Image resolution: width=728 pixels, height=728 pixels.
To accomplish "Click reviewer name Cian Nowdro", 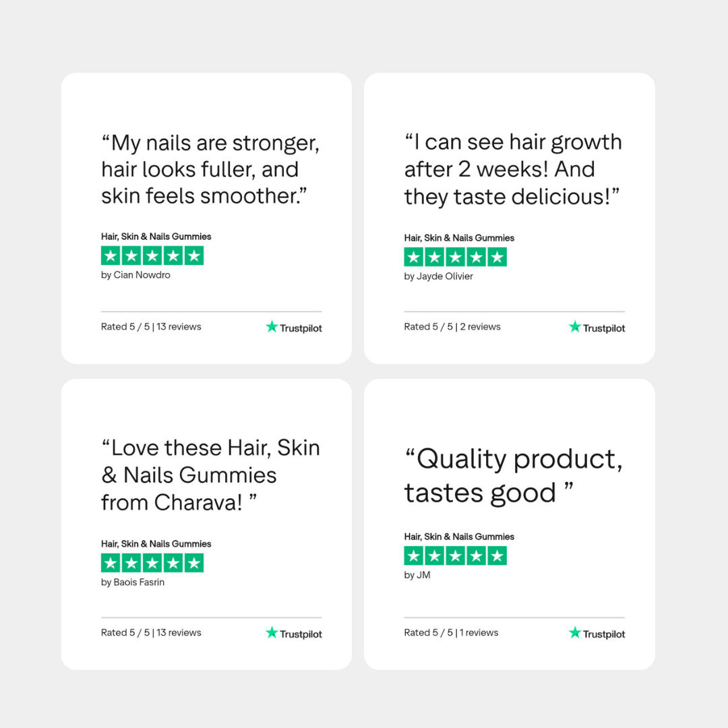I will [x=135, y=275].
